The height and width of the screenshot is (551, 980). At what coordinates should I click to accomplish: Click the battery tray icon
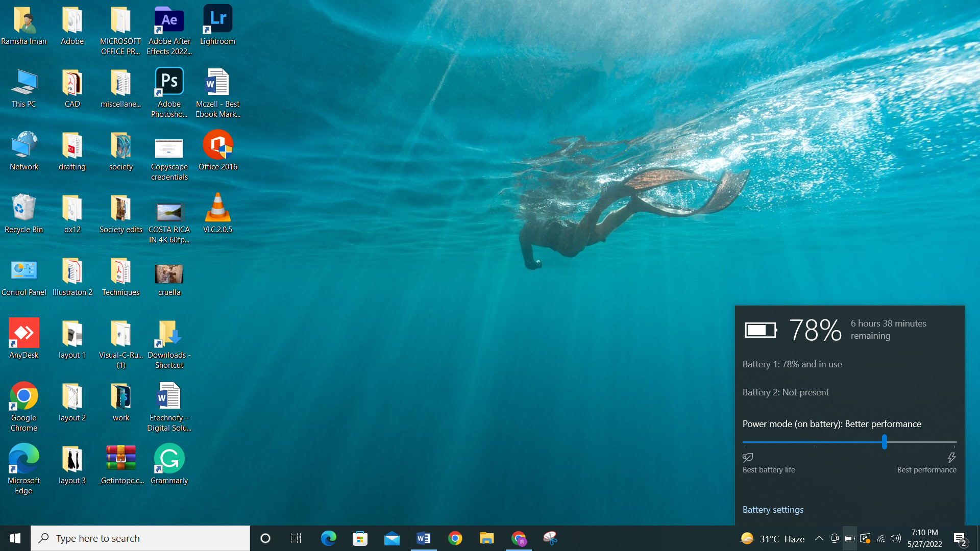(849, 538)
